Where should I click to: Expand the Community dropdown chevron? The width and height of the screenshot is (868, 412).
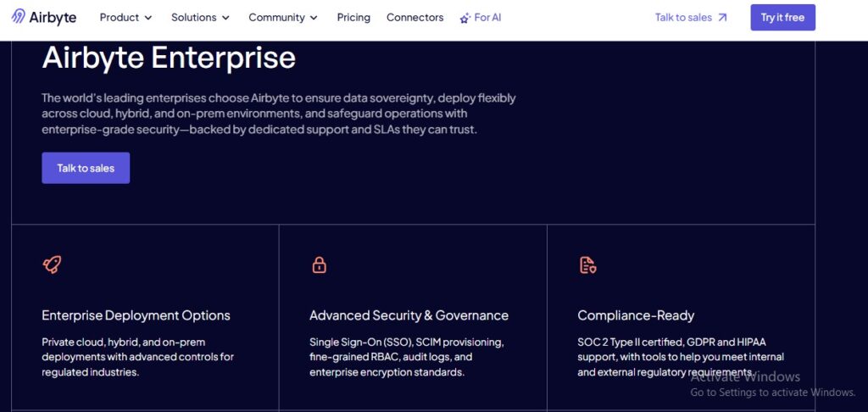click(x=314, y=18)
